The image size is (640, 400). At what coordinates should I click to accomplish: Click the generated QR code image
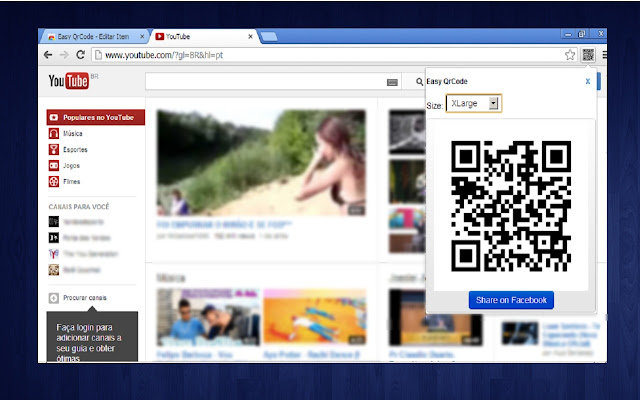click(511, 206)
